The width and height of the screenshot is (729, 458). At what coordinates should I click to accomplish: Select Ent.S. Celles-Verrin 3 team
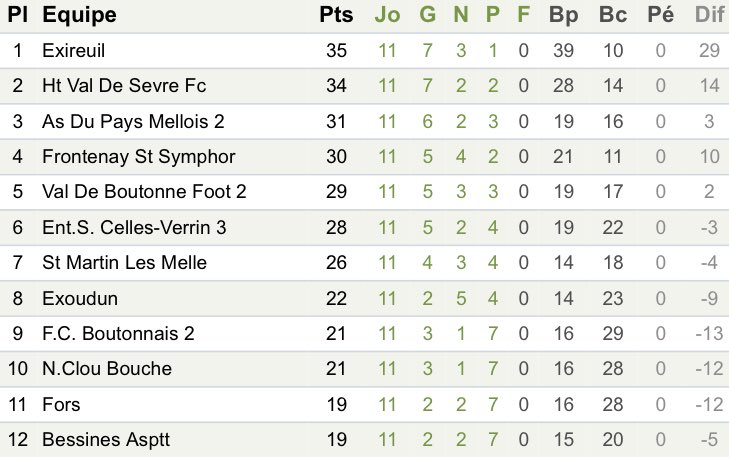[134, 227]
